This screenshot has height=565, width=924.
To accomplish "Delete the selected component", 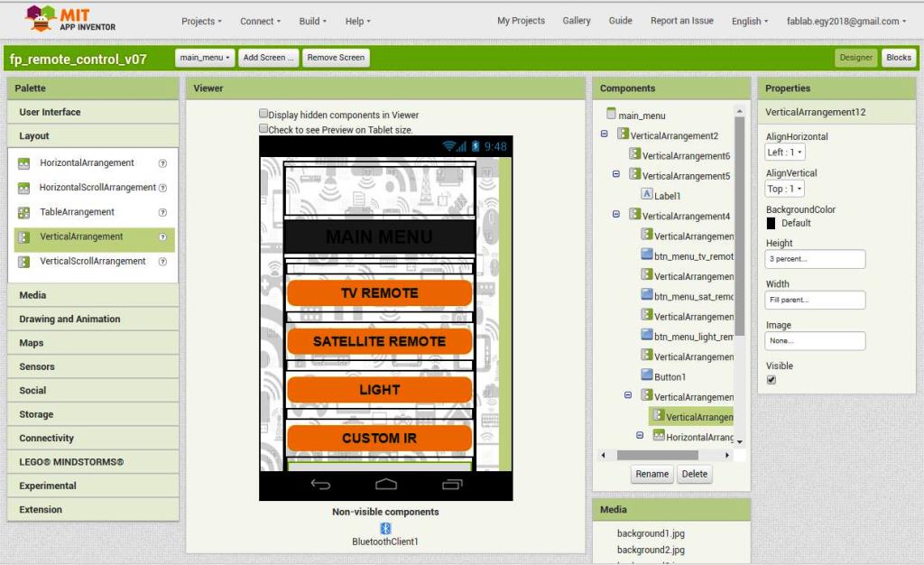I will point(694,474).
